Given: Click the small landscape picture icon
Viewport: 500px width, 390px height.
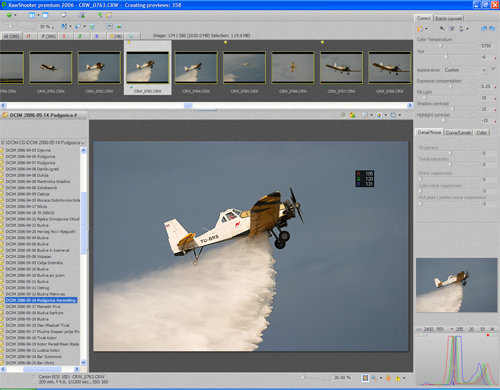Looking at the screenshot, I should 119,26.
